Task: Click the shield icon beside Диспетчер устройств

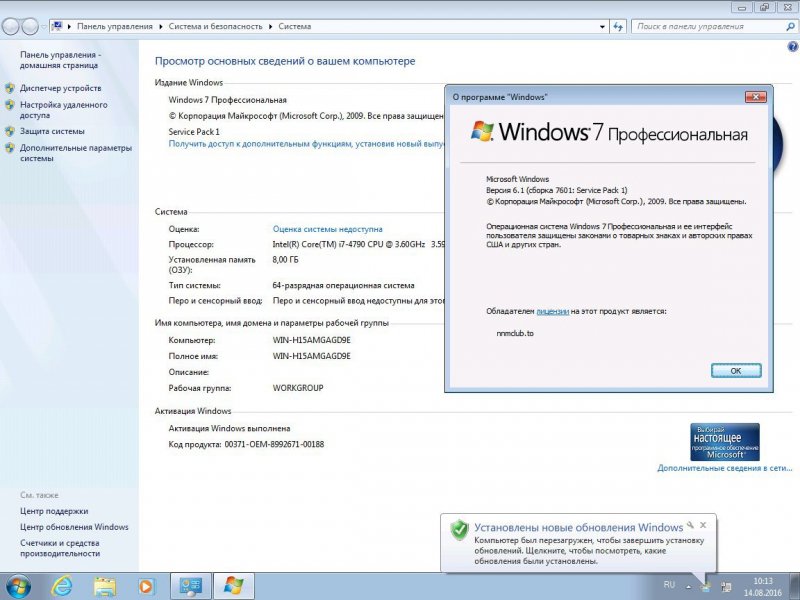Action: (10, 88)
